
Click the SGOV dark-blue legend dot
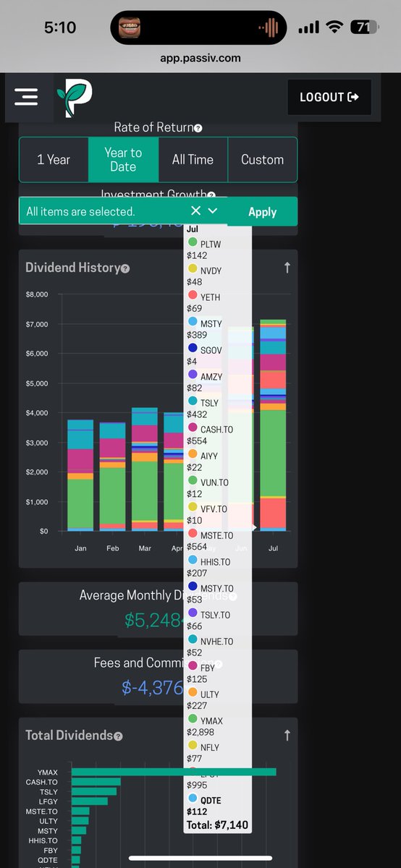193,349
